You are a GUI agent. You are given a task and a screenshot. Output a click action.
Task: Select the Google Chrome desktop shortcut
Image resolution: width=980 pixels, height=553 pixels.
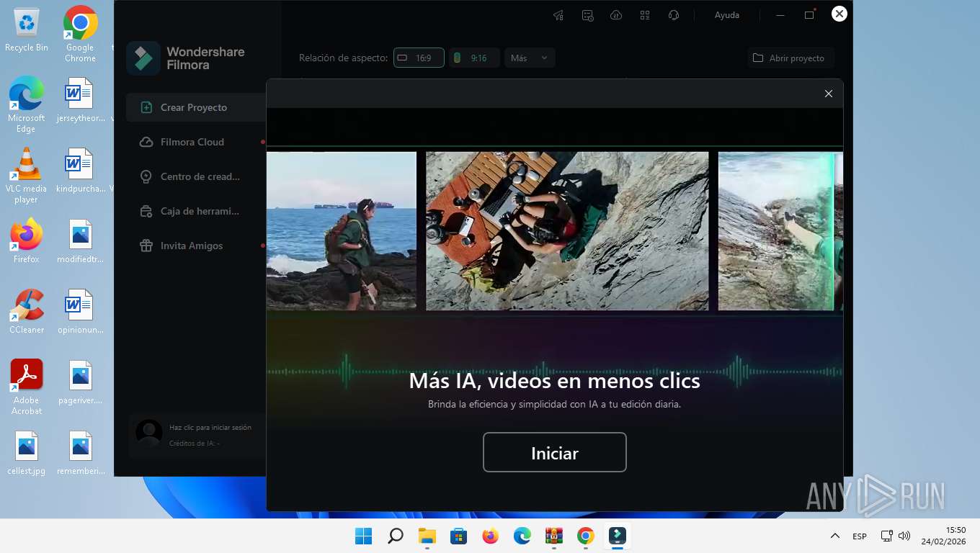pyautogui.click(x=80, y=34)
